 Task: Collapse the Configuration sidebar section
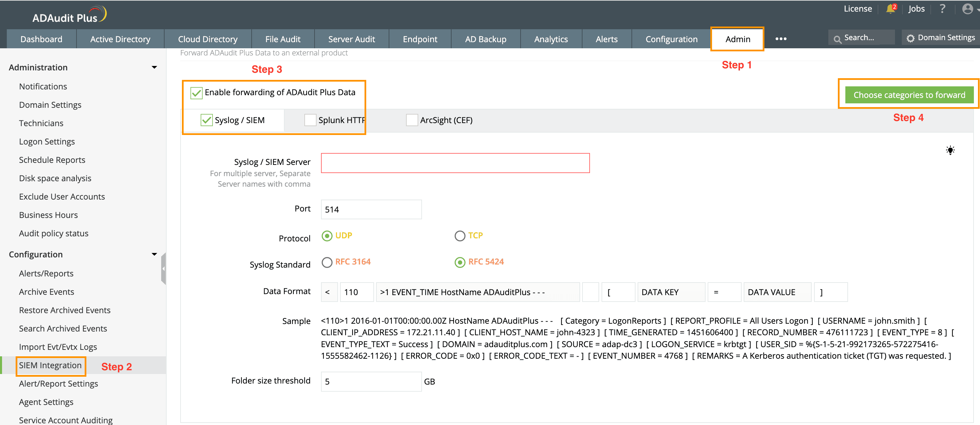click(154, 254)
